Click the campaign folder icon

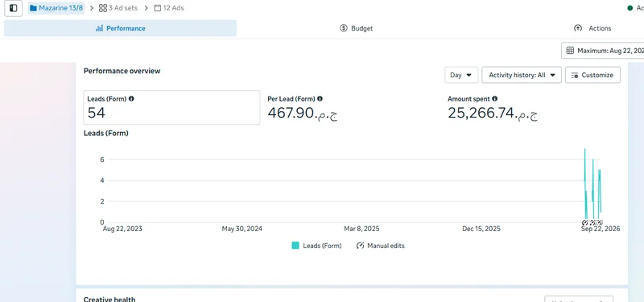point(33,8)
